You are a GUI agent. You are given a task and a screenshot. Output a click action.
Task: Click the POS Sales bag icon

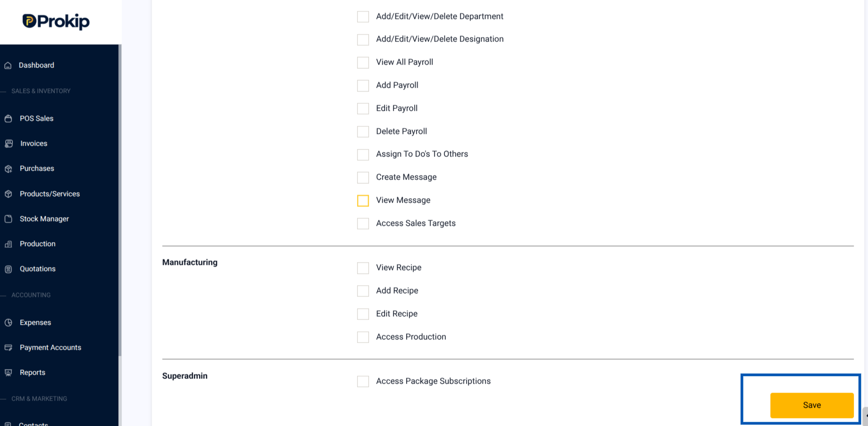(x=8, y=119)
